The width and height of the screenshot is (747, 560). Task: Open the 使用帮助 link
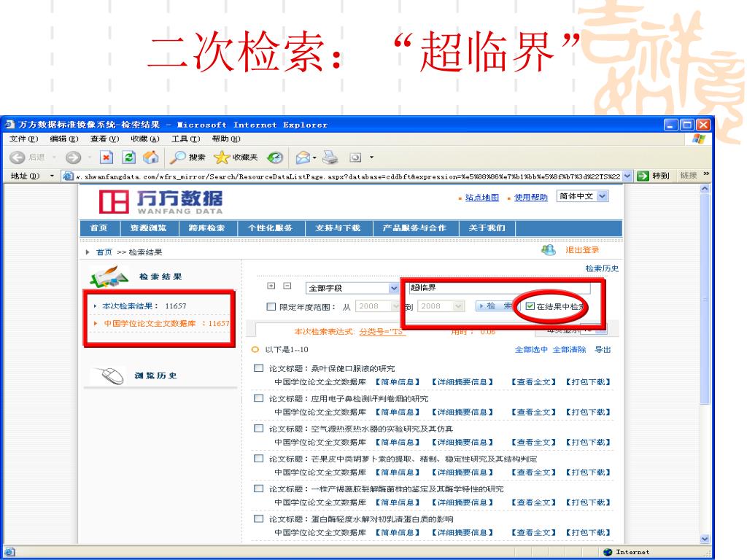(x=531, y=197)
